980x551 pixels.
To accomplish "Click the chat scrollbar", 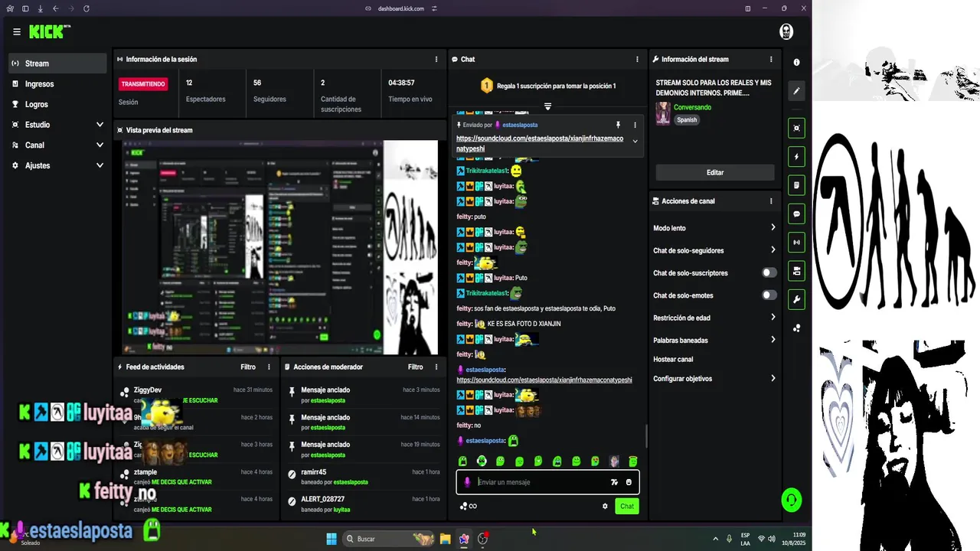I will coord(645,435).
